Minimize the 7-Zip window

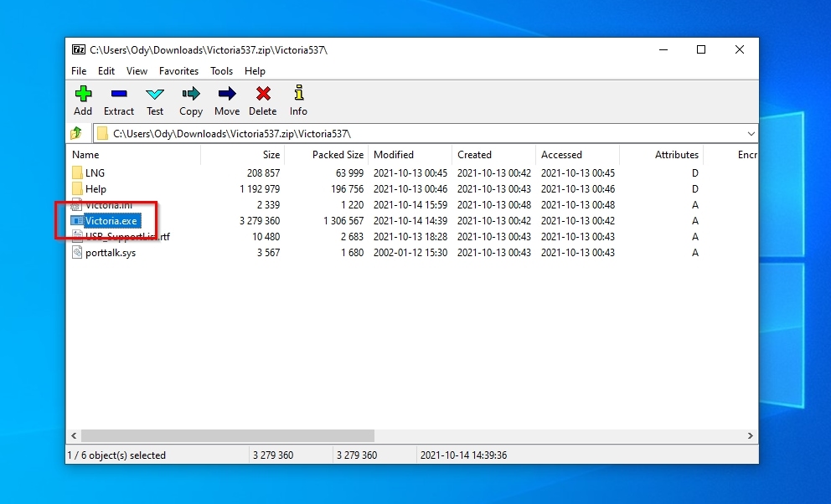(x=663, y=49)
